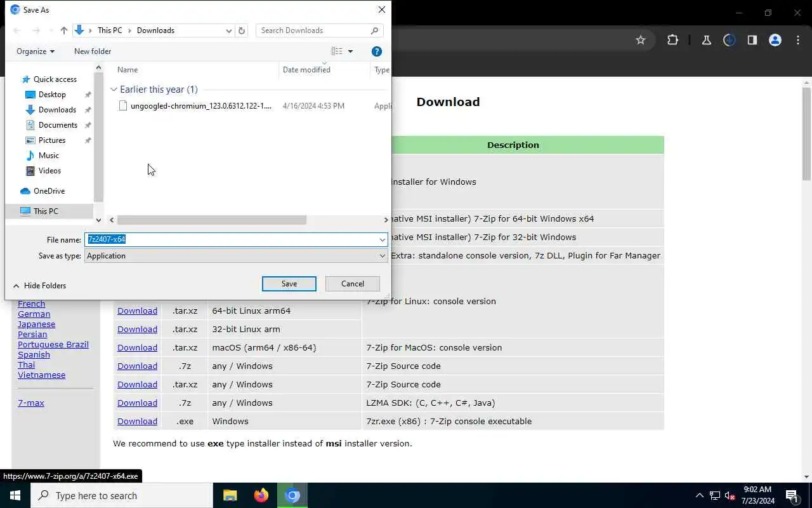Download 64-bit Linux arm64 tar.xz
This screenshot has height=508, width=812.
(x=137, y=311)
